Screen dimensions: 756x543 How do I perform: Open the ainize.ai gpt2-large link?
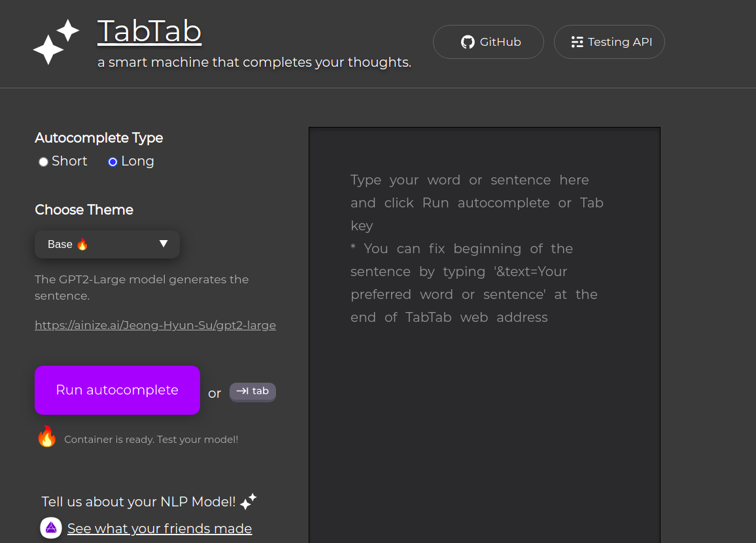coord(155,325)
